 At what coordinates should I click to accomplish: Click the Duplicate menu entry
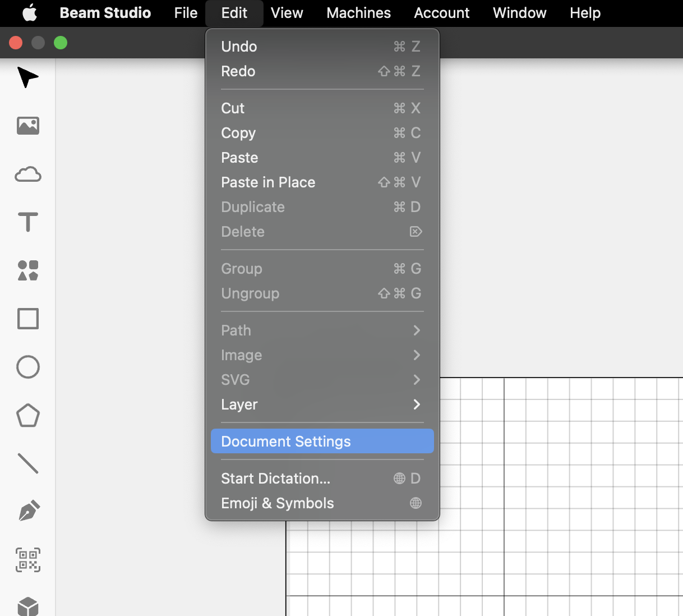coord(322,207)
